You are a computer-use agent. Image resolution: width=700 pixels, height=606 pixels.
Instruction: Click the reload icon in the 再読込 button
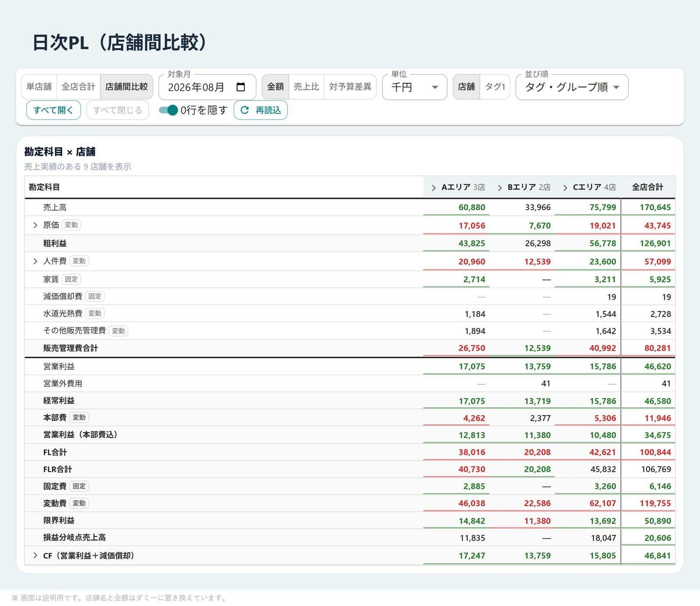pos(245,110)
